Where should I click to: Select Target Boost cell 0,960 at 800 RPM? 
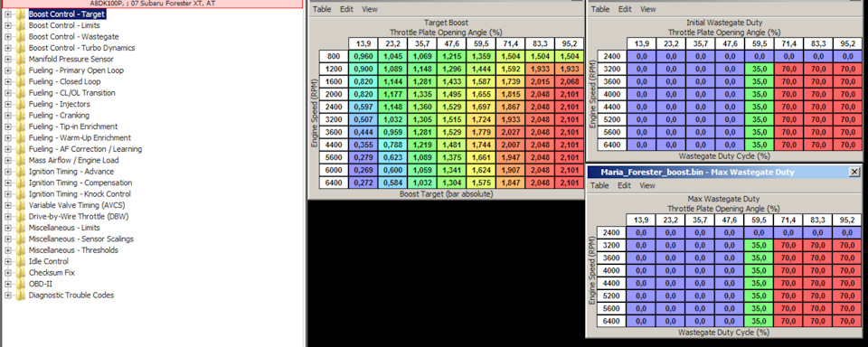click(x=363, y=56)
